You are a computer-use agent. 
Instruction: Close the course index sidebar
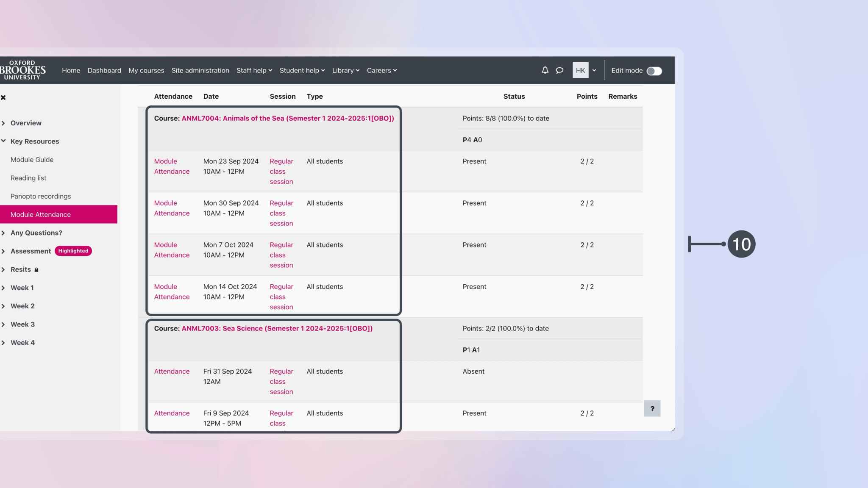(x=3, y=97)
